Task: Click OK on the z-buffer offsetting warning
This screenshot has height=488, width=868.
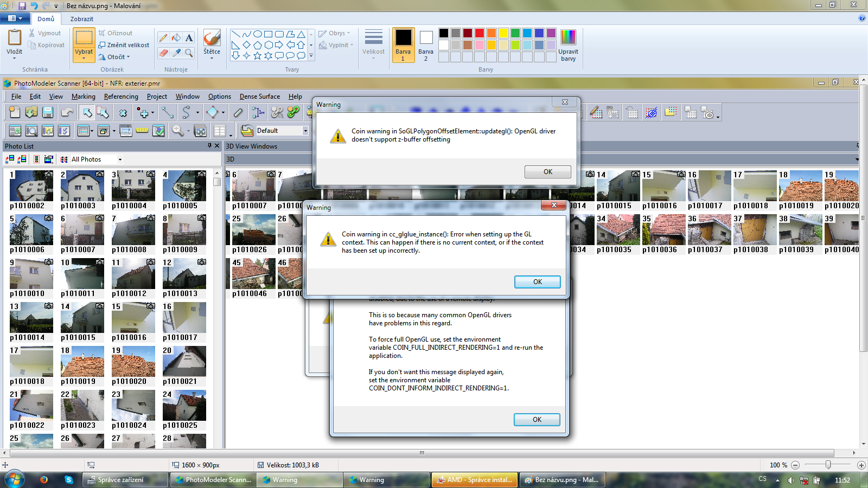Action: 548,172
